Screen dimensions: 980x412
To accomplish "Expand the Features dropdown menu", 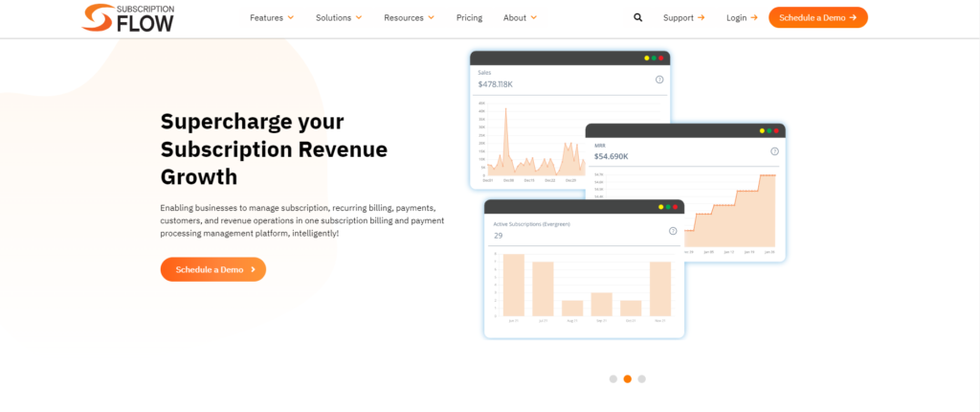I will pos(272,17).
